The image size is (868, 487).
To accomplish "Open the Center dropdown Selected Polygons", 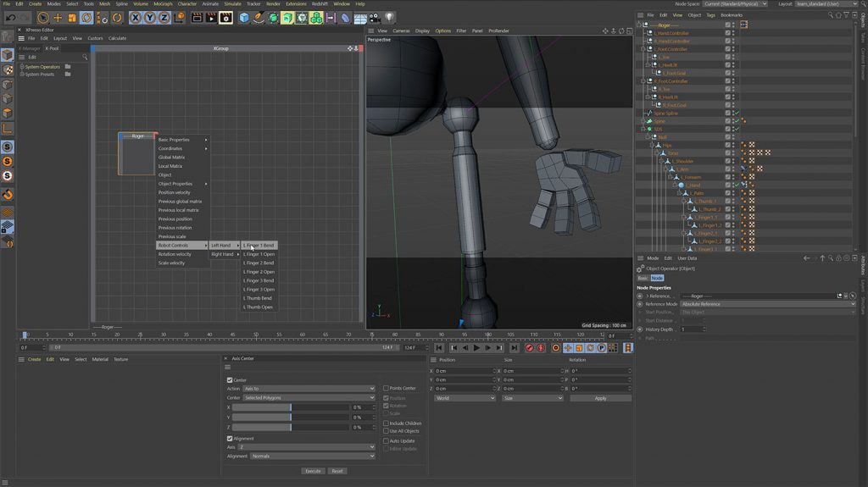I will pyautogui.click(x=309, y=397).
